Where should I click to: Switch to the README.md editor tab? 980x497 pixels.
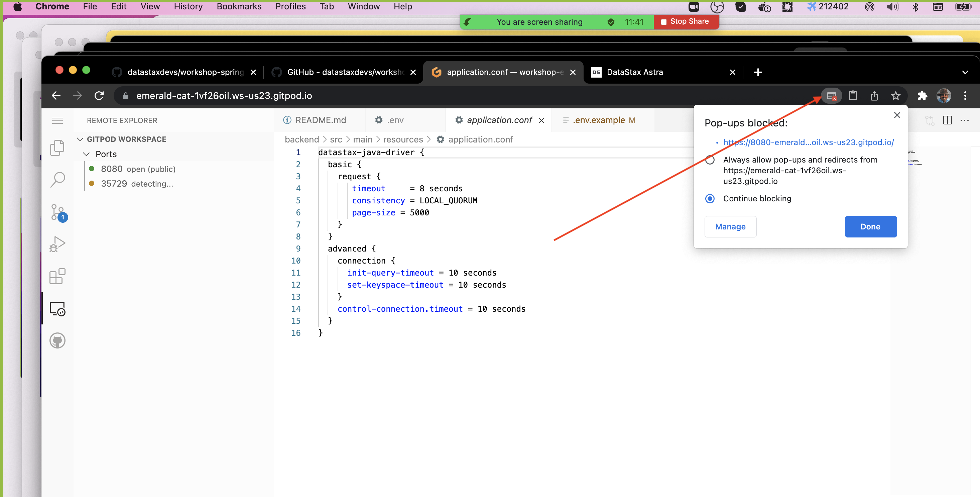320,120
